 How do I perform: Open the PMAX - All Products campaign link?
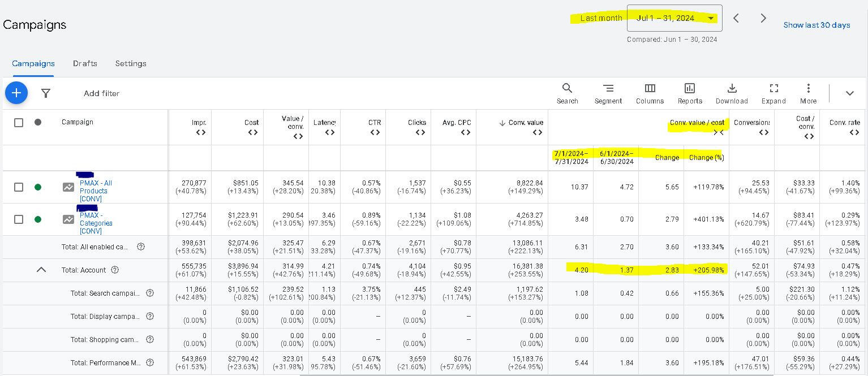95,191
